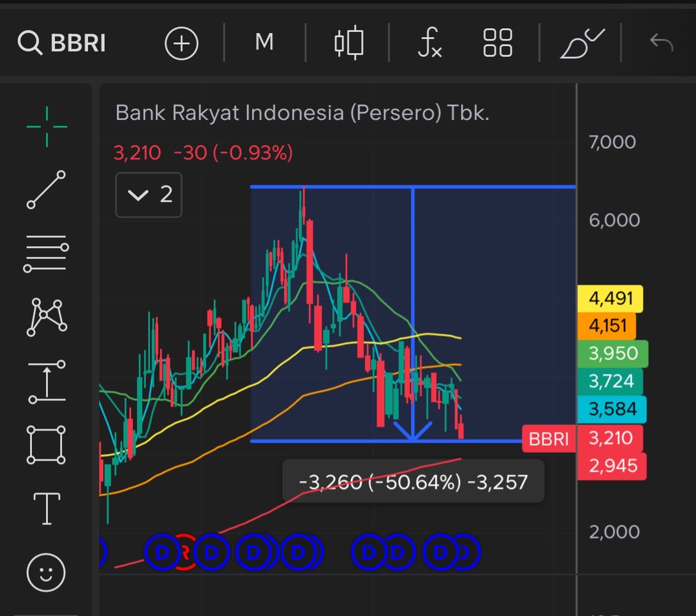Screen dimensions: 696x616
Task: Click the teal 3,724 price label
Action: tap(610, 382)
